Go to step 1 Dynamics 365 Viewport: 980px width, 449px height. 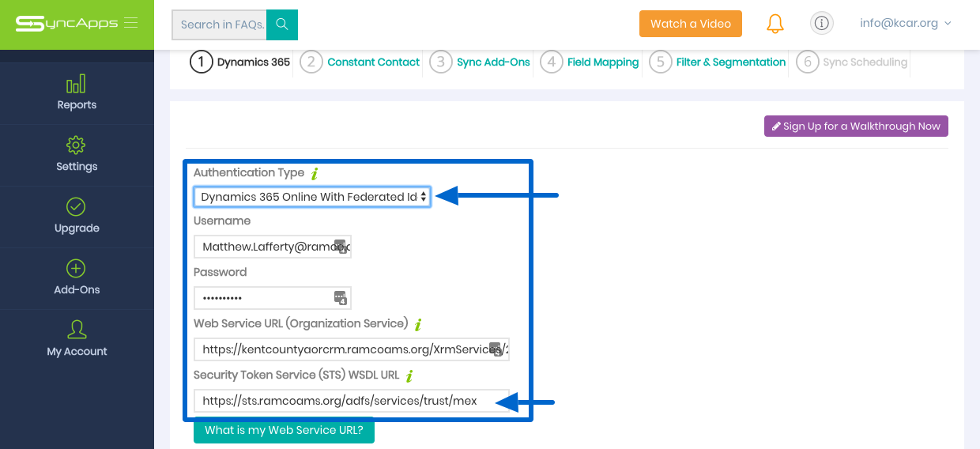(x=240, y=62)
